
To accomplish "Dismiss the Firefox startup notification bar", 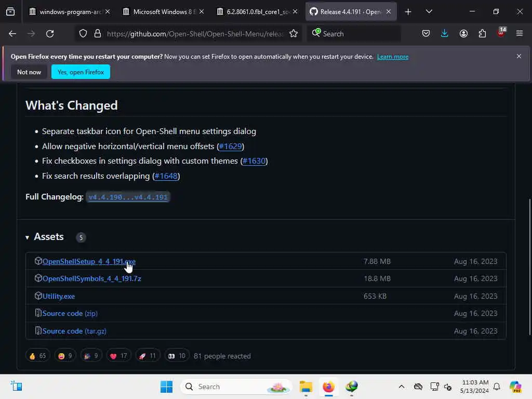I will [x=519, y=56].
